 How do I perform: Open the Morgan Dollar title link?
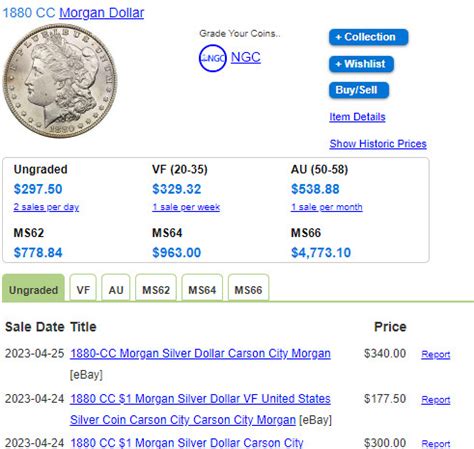[x=101, y=13]
